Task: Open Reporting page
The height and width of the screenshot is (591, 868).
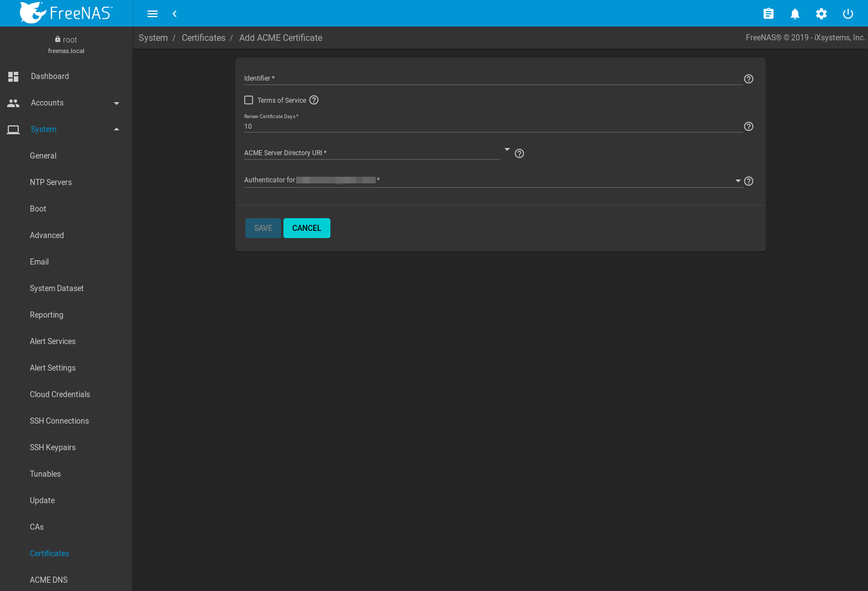Action: 46,315
